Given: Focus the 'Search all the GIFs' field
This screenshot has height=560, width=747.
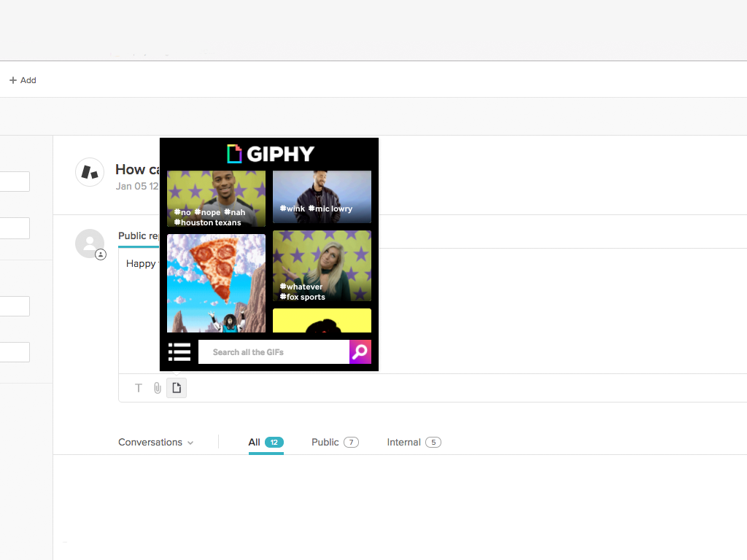Looking at the screenshot, I should (x=274, y=352).
